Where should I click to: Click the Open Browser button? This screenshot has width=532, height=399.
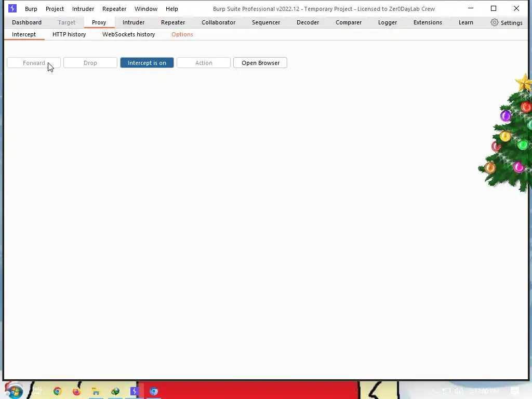pos(260,63)
